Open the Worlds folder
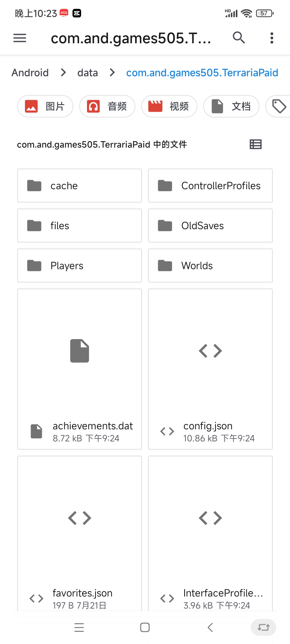The height and width of the screenshot is (644, 290). [210, 266]
